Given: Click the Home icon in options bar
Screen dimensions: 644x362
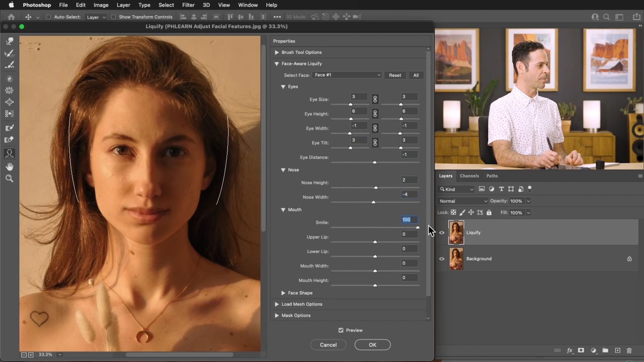Looking at the screenshot, I should tap(11, 17).
